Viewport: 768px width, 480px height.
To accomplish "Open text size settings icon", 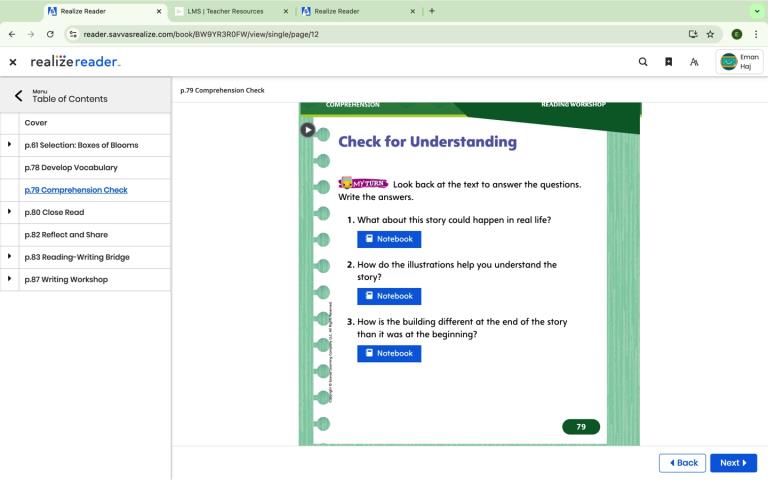I will pos(694,62).
